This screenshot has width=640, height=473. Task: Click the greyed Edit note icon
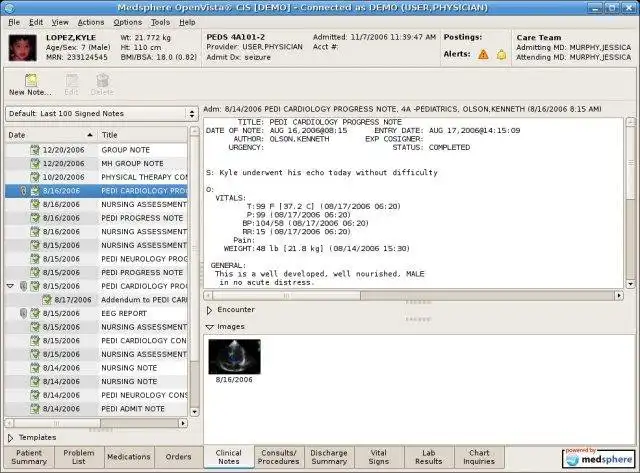click(x=71, y=80)
